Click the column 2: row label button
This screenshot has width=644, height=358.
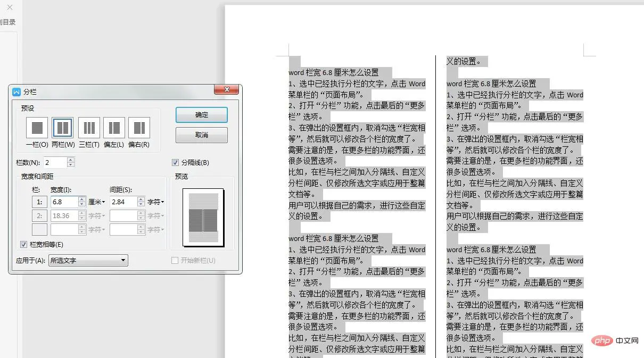pos(39,216)
